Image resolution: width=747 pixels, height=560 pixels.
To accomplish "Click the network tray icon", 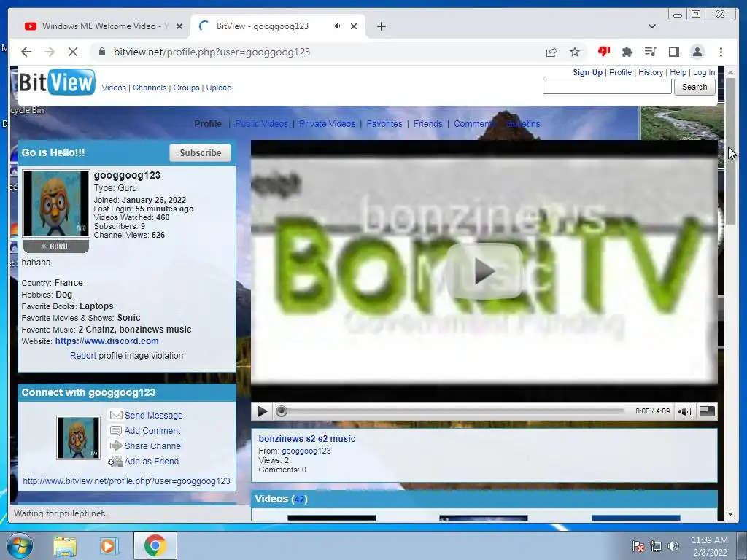I will point(656,546).
